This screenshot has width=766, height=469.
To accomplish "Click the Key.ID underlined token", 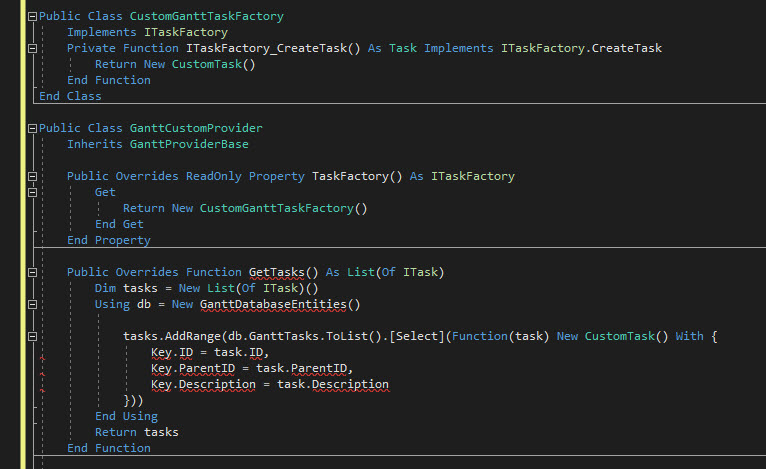I will point(172,352).
